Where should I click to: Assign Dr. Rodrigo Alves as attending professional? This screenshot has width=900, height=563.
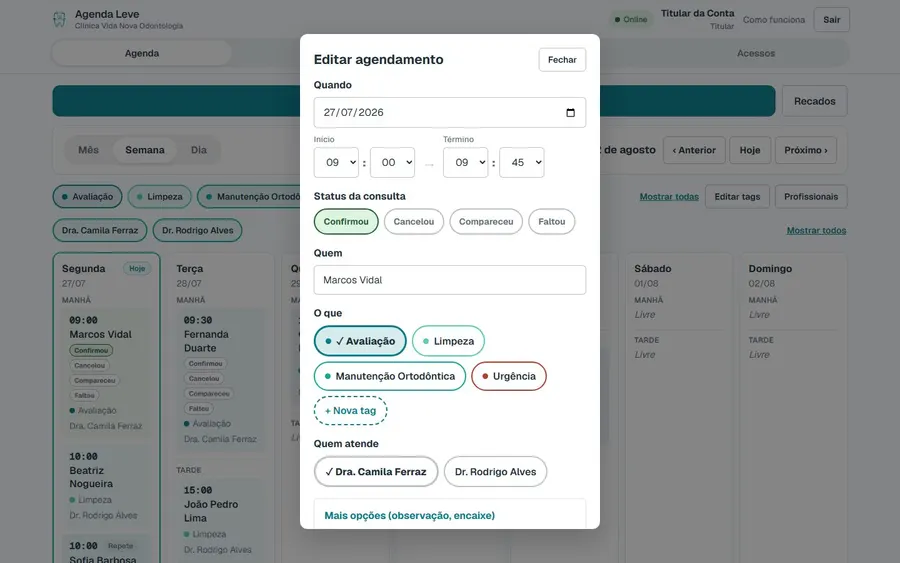point(495,472)
